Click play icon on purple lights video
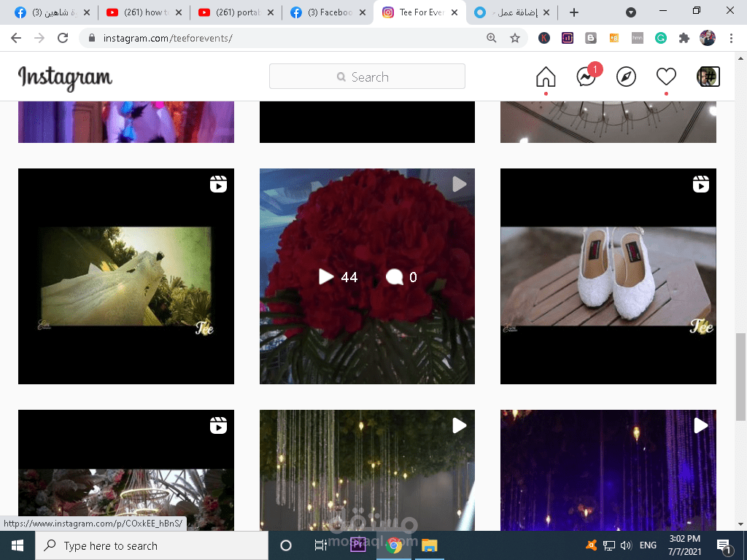Viewport: 747px width, 560px height. click(x=701, y=426)
